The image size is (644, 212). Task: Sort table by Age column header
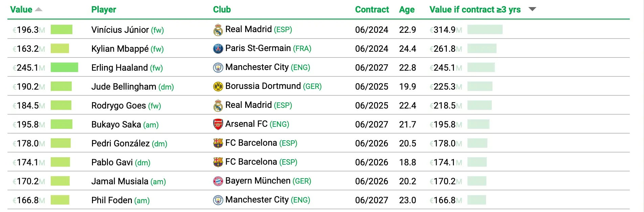(x=407, y=9)
